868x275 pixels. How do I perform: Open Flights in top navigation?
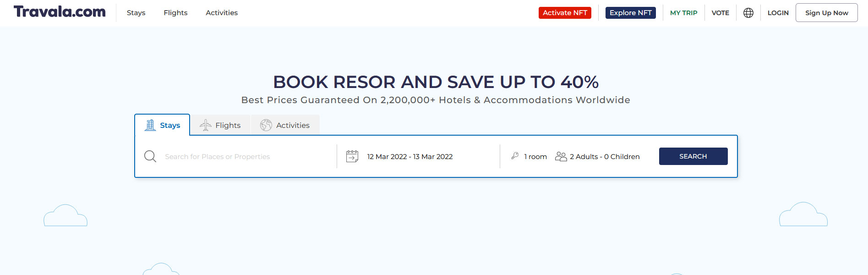point(175,13)
